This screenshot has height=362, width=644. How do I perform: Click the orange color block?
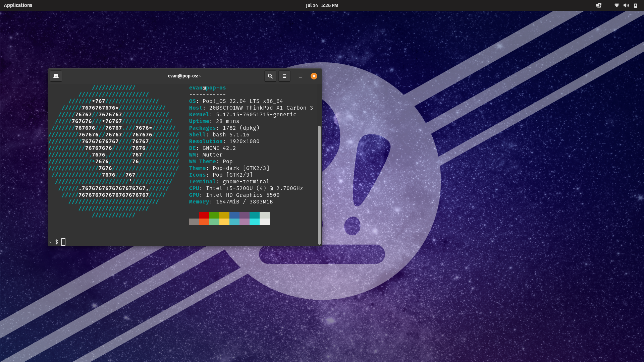coord(204,222)
